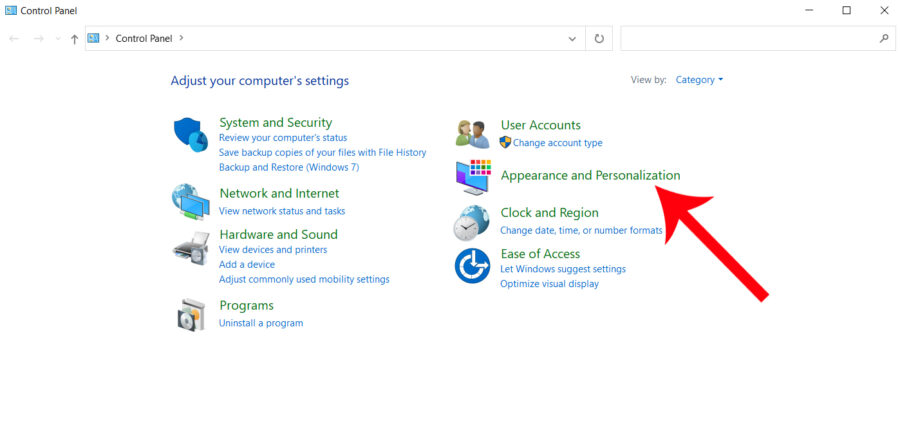The image size is (900, 421).
Task: Open Save backup copies with File History
Action: pos(323,152)
